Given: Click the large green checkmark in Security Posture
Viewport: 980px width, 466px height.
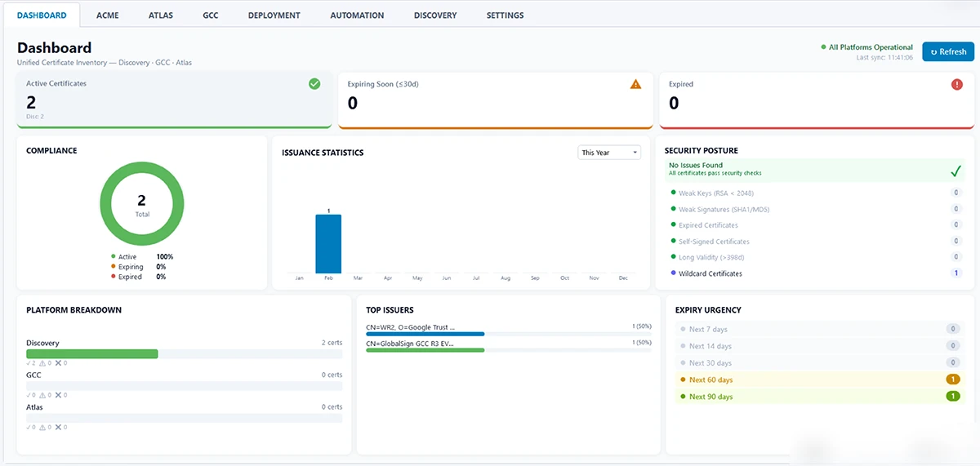Looking at the screenshot, I should click(955, 171).
